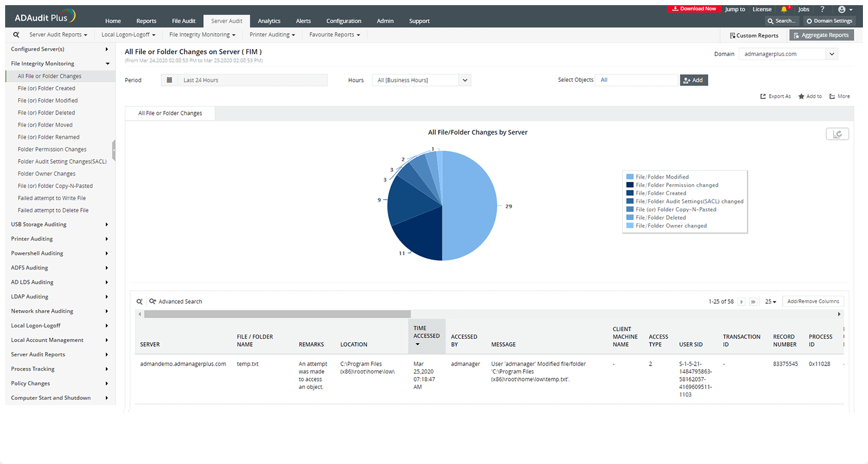
Task: Open Aggregate Reports
Action: tap(822, 35)
